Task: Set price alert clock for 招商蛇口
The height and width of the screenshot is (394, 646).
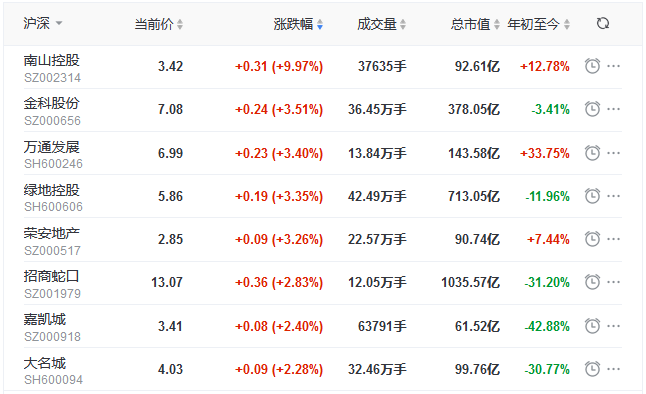Action: coord(592,282)
